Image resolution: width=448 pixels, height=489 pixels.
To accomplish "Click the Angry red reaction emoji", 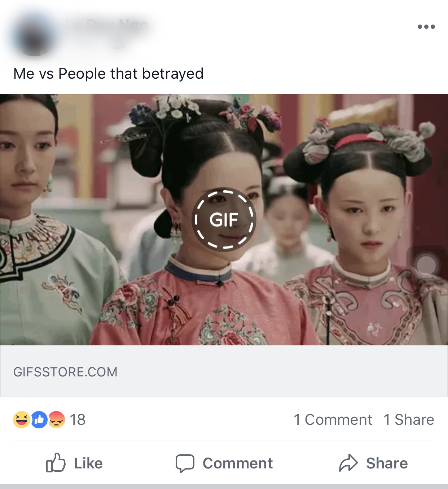I will pyautogui.click(x=56, y=420).
